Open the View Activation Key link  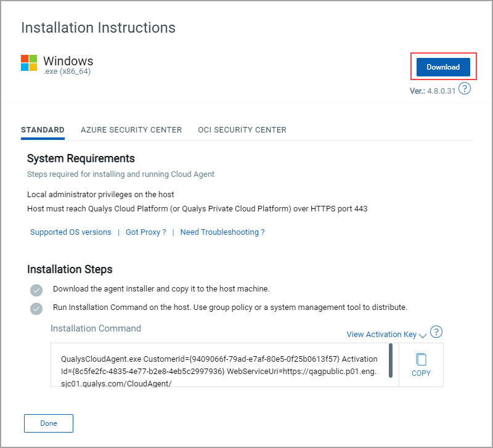pos(381,334)
